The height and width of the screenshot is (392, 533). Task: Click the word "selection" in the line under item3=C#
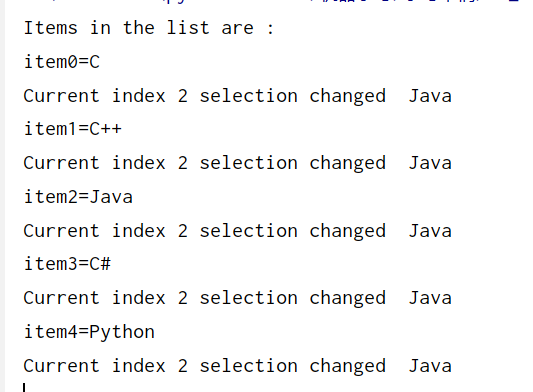point(248,298)
